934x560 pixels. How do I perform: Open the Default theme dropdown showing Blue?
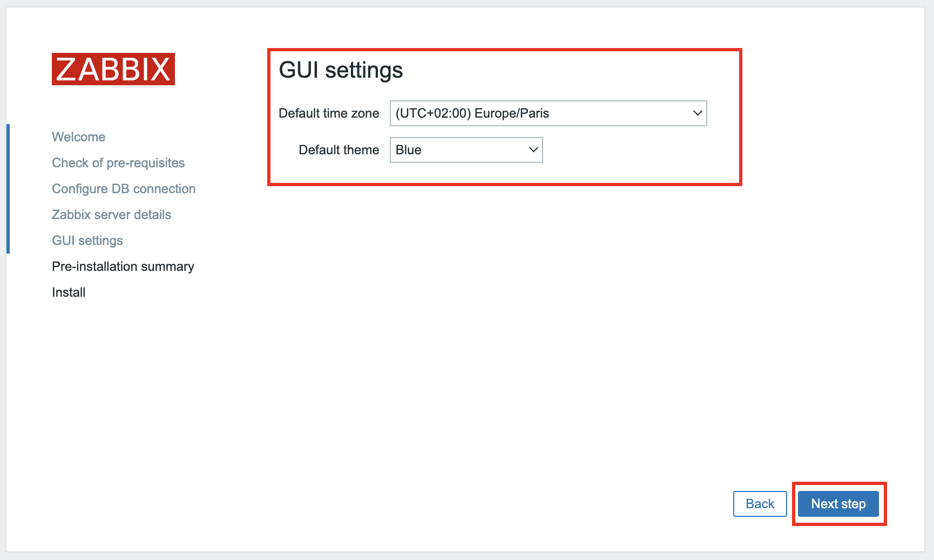[466, 150]
